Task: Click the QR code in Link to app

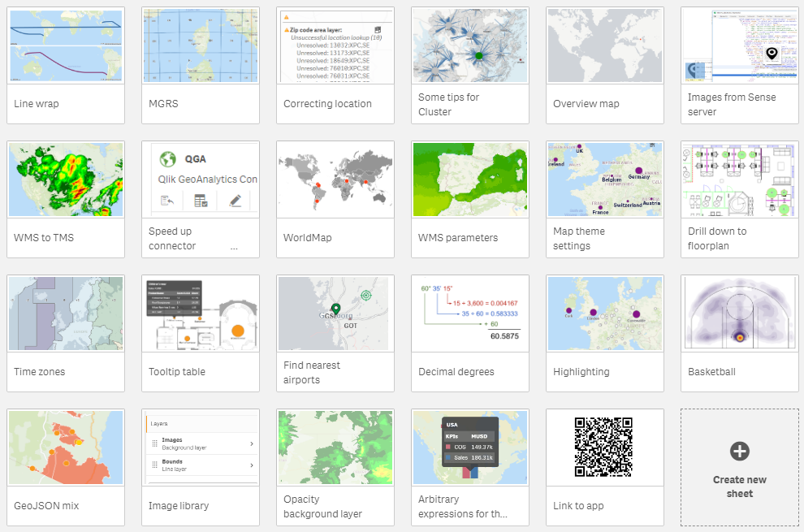Action: pyautogui.click(x=604, y=445)
